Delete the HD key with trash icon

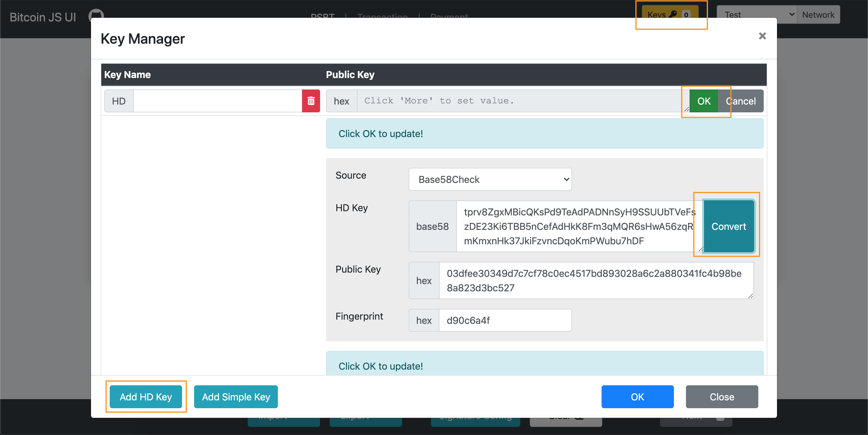[311, 101]
